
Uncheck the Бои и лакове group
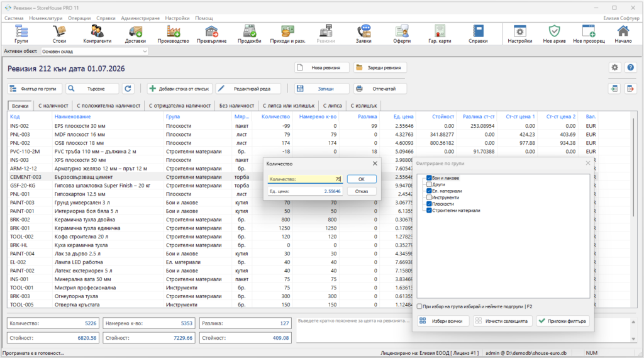pyautogui.click(x=429, y=178)
